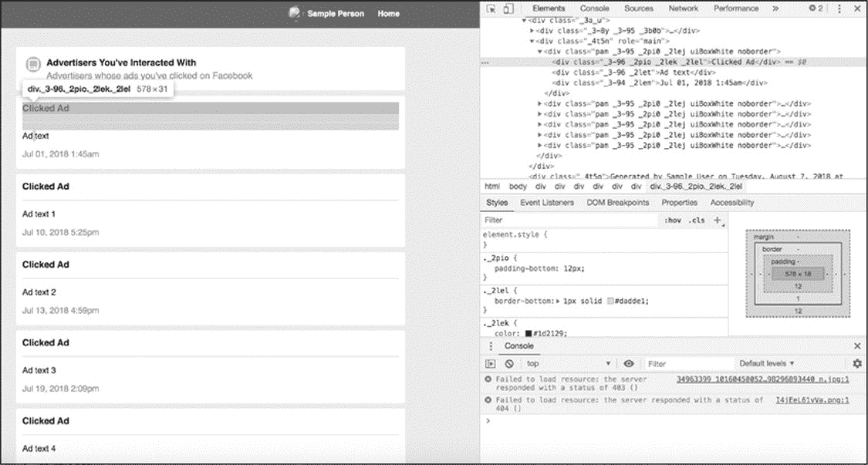Open the Default levels dropdown
868x465 pixels.
(766, 363)
